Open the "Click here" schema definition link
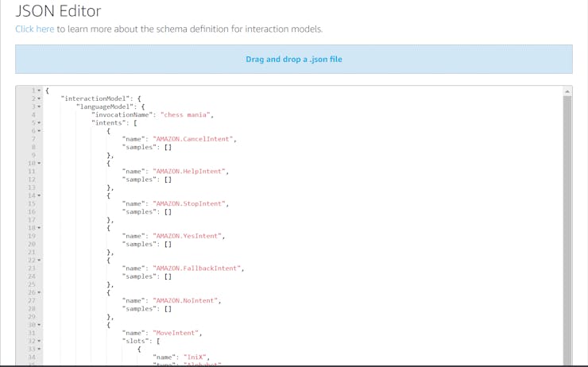The image size is (588, 367). (35, 29)
